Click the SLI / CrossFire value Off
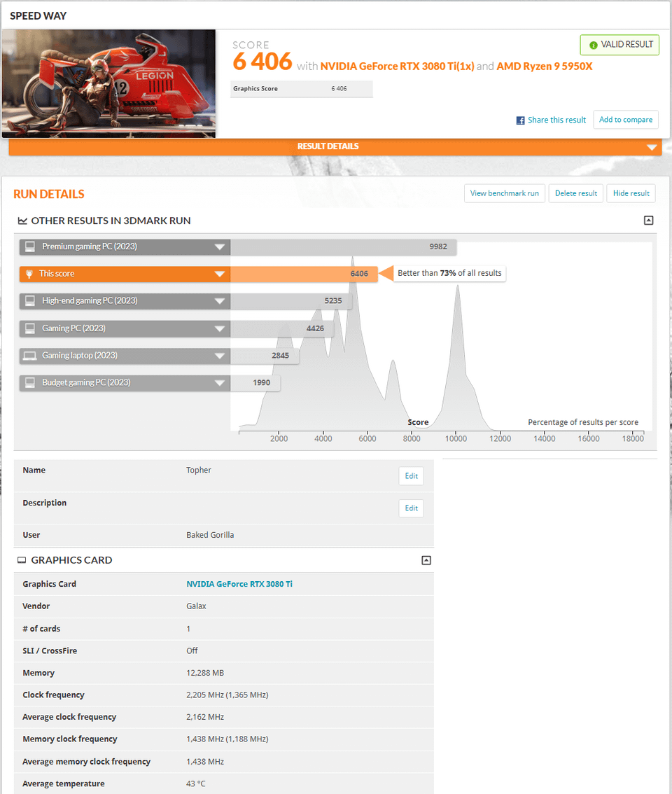Screen dimensions: 672x794 click(192, 650)
